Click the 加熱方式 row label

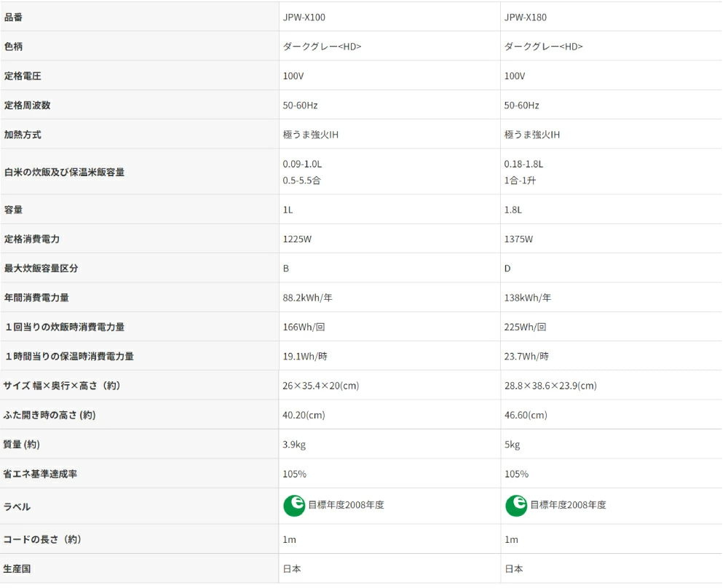pos(23,135)
